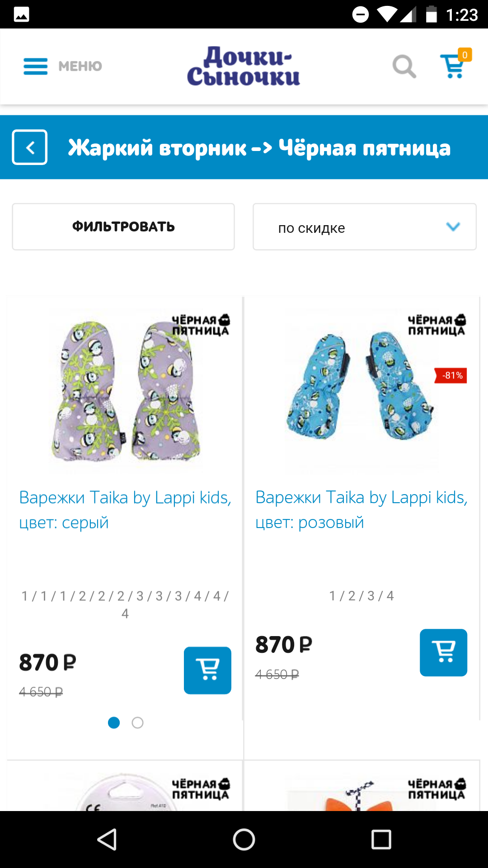The image size is (488, 868).
Task: Open the shopping cart icon in header
Action: 454,66
